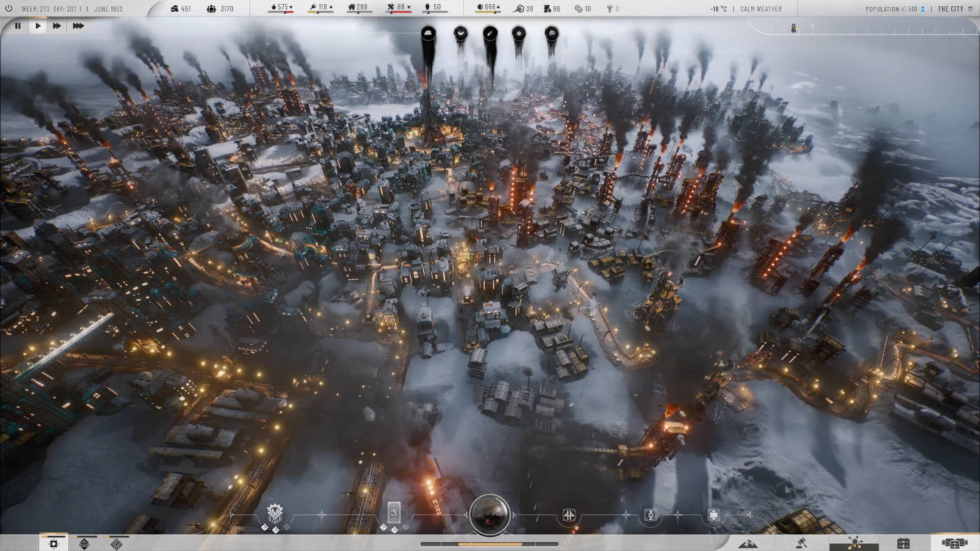Open the Council gavel button
The height and width of the screenshot is (551, 980).
[x=801, y=543]
